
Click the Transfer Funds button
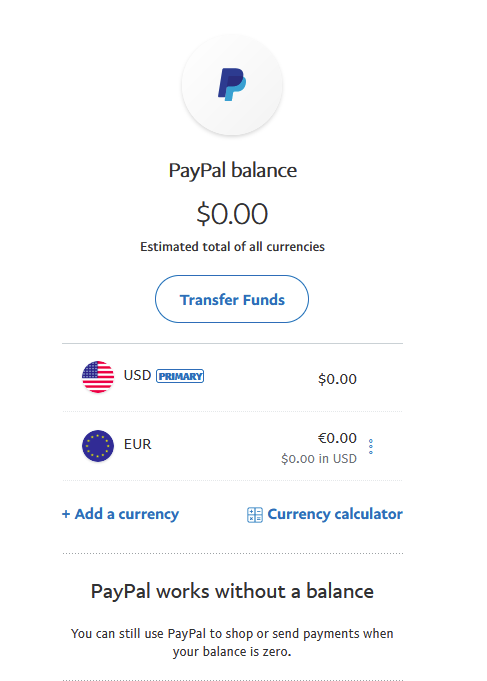coord(232,299)
